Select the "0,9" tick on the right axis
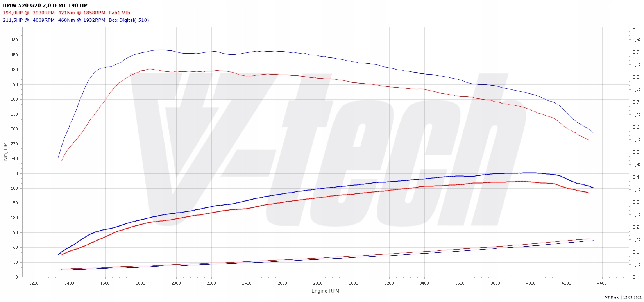The height and width of the screenshot is (302, 644). [x=636, y=52]
